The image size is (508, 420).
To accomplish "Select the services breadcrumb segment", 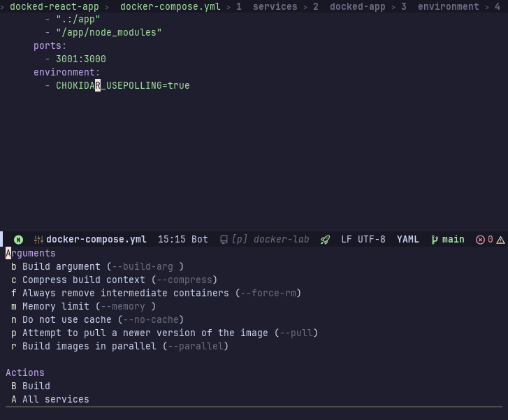I will pos(275,6).
